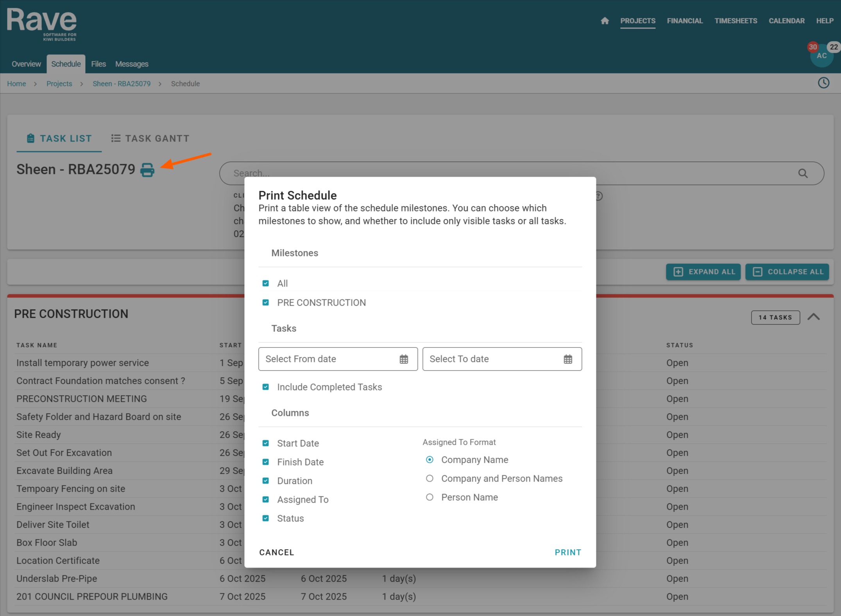
Task: Uncheck the All milestones checkbox
Action: click(x=266, y=283)
